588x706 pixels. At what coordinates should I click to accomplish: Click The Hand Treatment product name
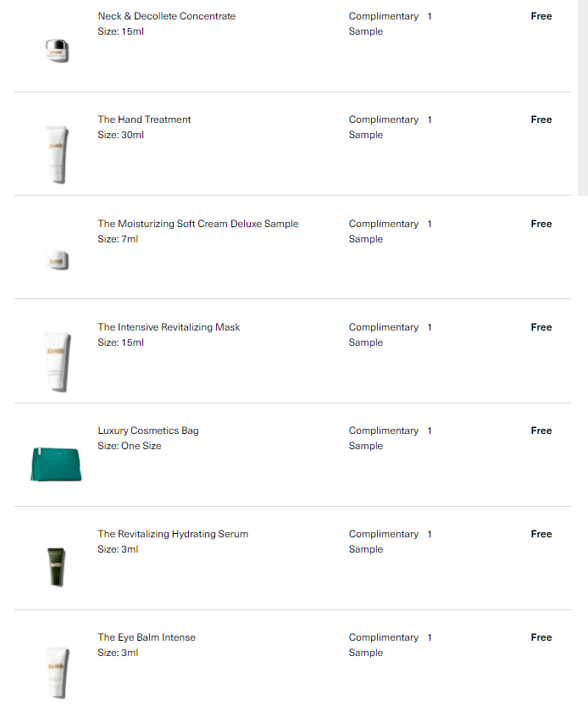144,120
